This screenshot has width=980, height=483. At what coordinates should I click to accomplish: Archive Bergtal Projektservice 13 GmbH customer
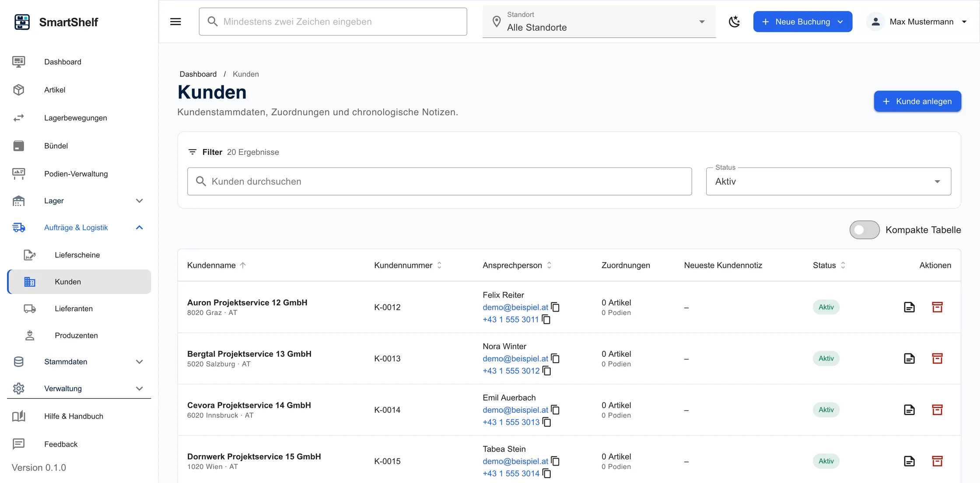[937, 358]
